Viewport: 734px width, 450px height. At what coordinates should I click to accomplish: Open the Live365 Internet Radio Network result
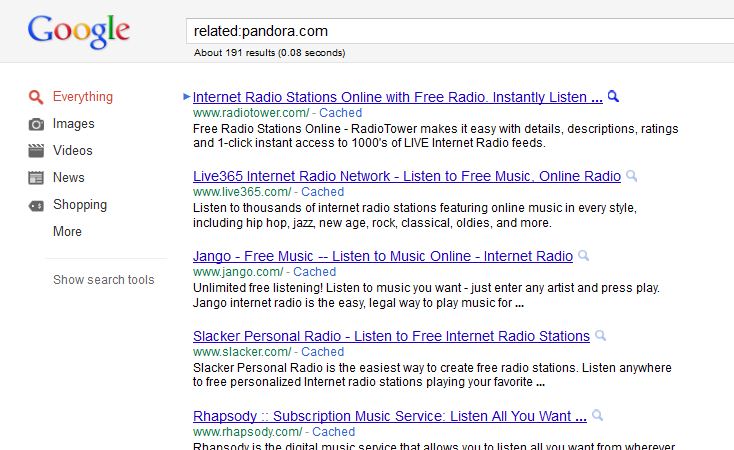click(x=407, y=176)
